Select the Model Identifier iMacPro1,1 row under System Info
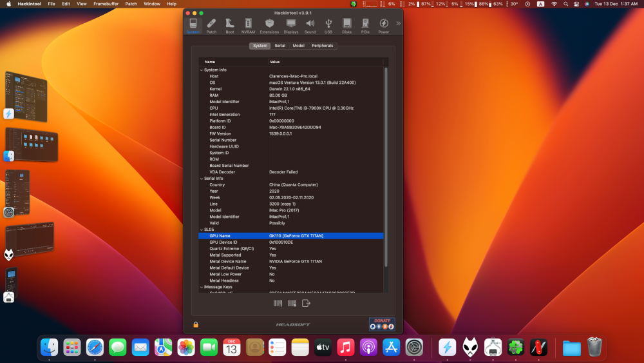This screenshot has height=363, width=644. 291,101
